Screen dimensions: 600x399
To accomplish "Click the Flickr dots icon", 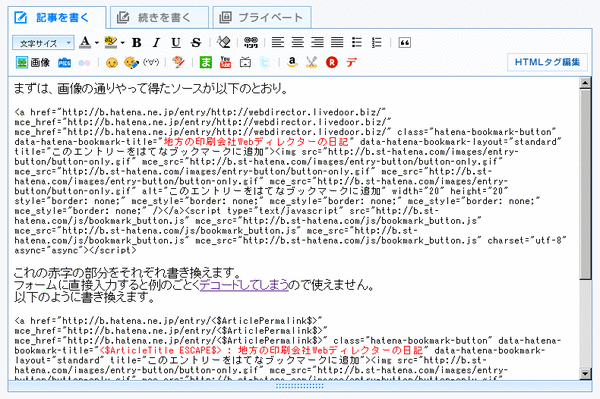I will [x=84, y=63].
